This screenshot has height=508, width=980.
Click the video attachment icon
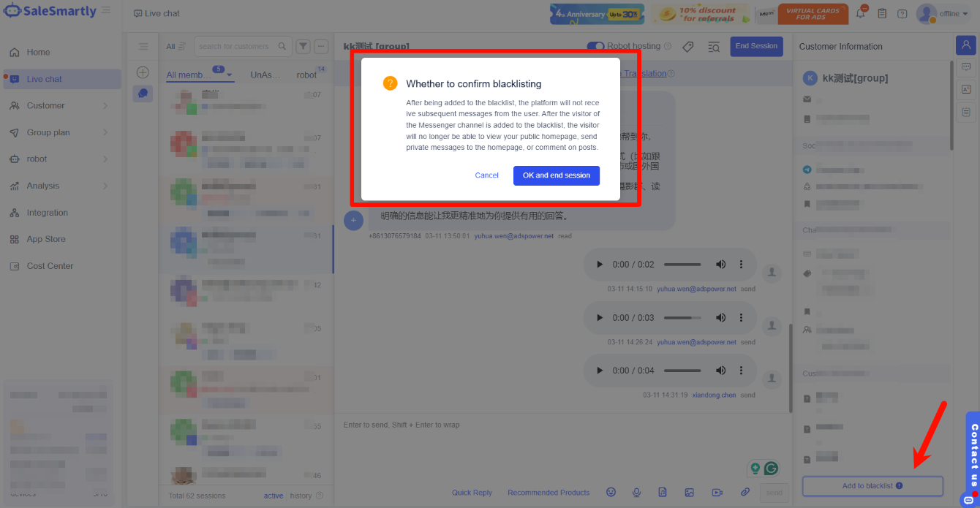(717, 493)
